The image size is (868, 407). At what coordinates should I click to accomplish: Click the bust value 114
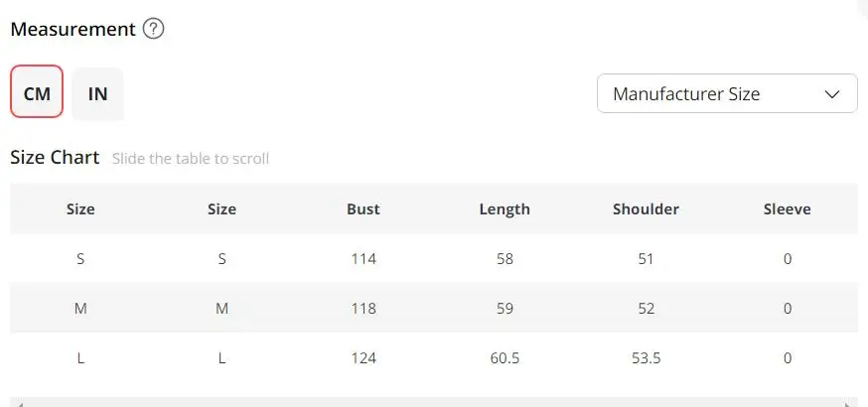tap(363, 258)
